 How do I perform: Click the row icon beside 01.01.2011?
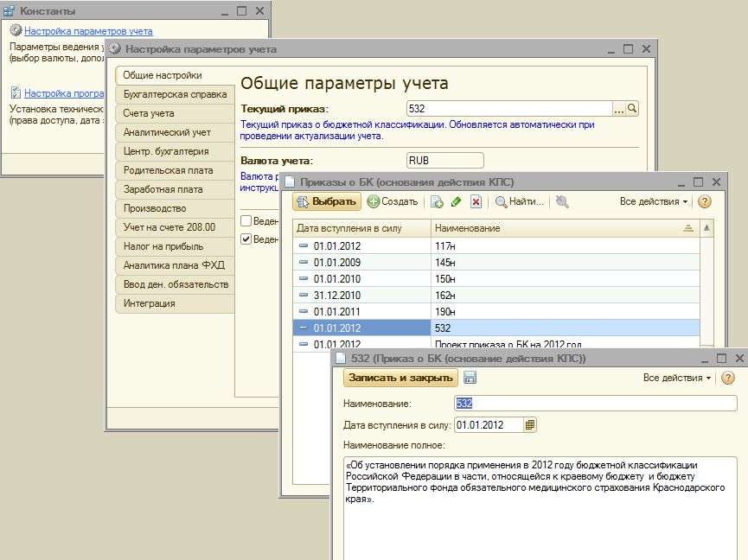coord(304,311)
